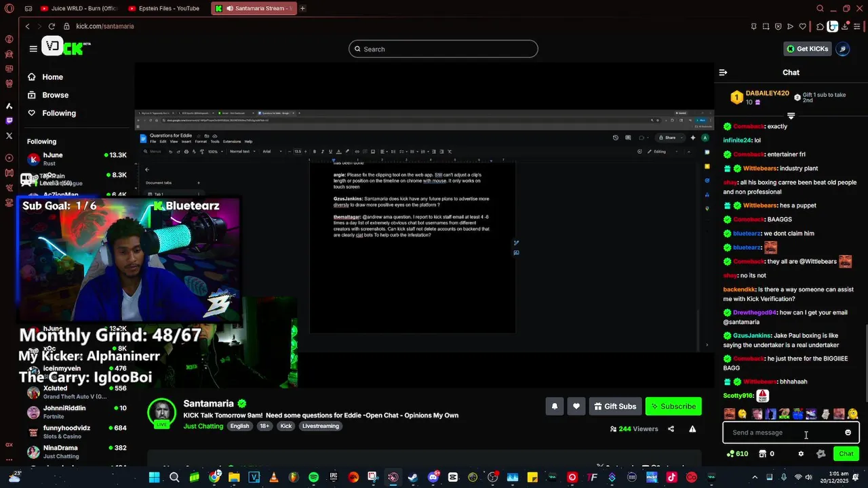
Task: Click the green Chat send button
Action: [x=846, y=454]
